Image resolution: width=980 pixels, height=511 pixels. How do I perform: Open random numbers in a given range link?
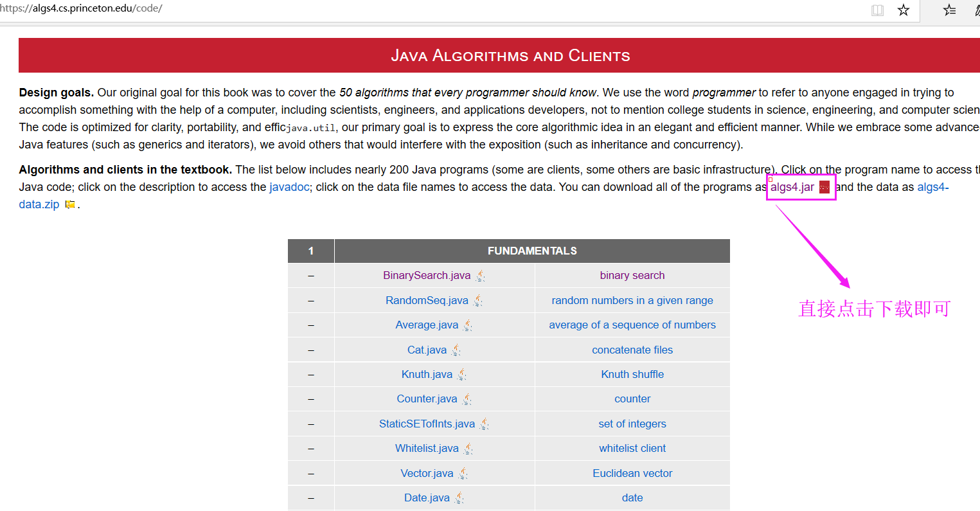(632, 300)
